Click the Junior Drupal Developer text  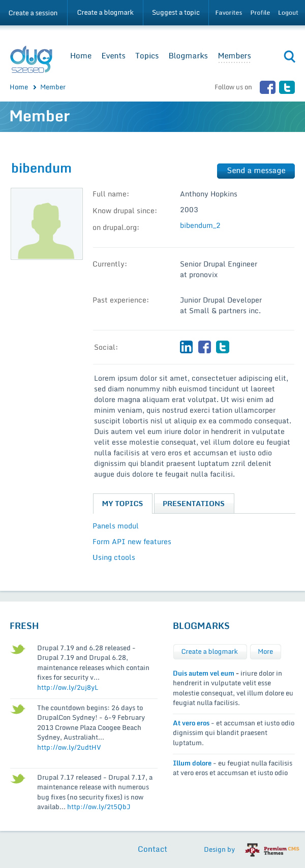point(221,300)
